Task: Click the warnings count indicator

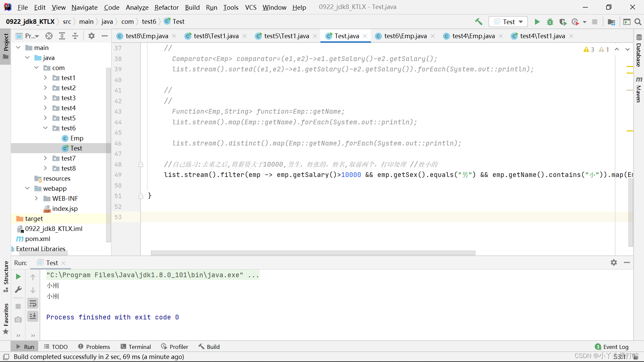Action: [589, 49]
